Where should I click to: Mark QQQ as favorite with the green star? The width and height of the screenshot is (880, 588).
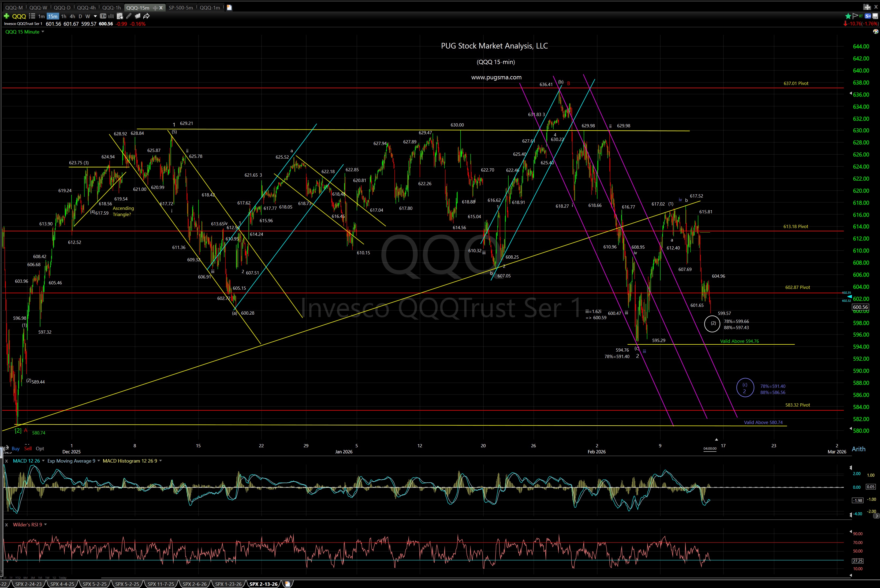click(848, 16)
